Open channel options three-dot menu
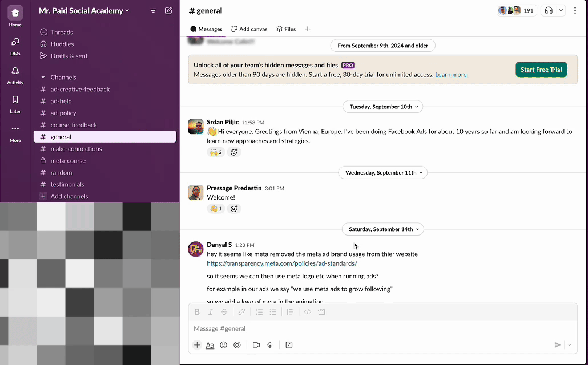588x365 pixels. (x=575, y=10)
